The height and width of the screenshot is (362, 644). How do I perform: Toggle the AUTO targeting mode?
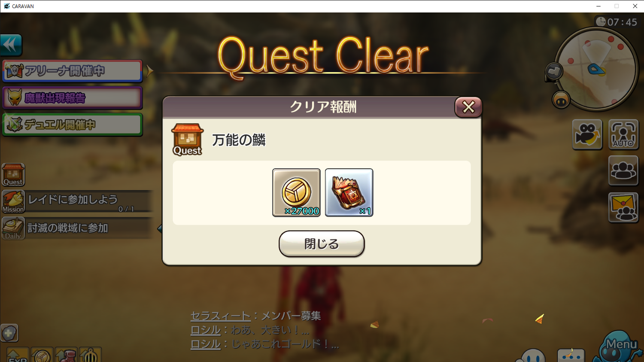(623, 135)
